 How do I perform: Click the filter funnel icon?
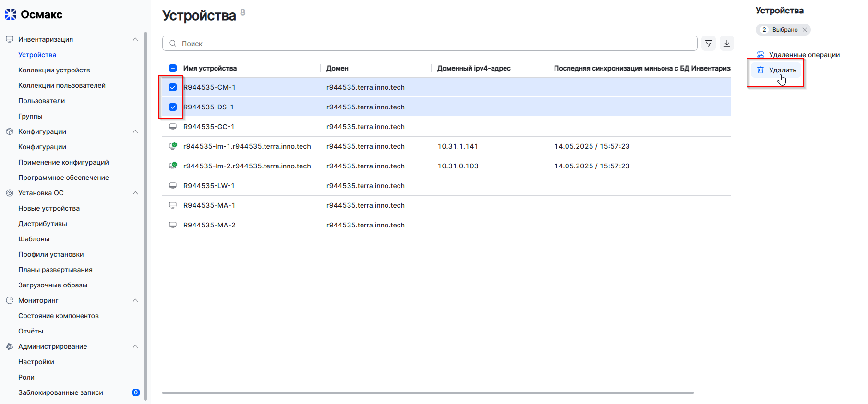tap(708, 43)
